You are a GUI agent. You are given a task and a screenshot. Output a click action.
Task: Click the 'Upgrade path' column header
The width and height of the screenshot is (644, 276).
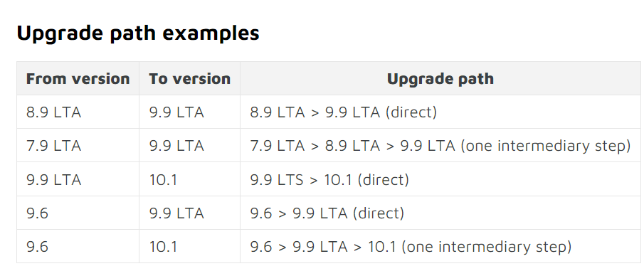[440, 78]
